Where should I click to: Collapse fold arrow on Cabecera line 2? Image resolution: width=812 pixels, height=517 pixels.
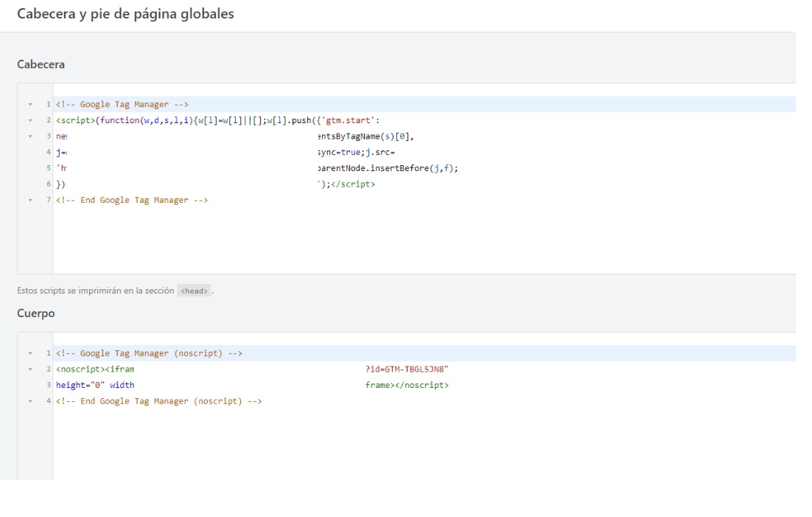click(30, 121)
